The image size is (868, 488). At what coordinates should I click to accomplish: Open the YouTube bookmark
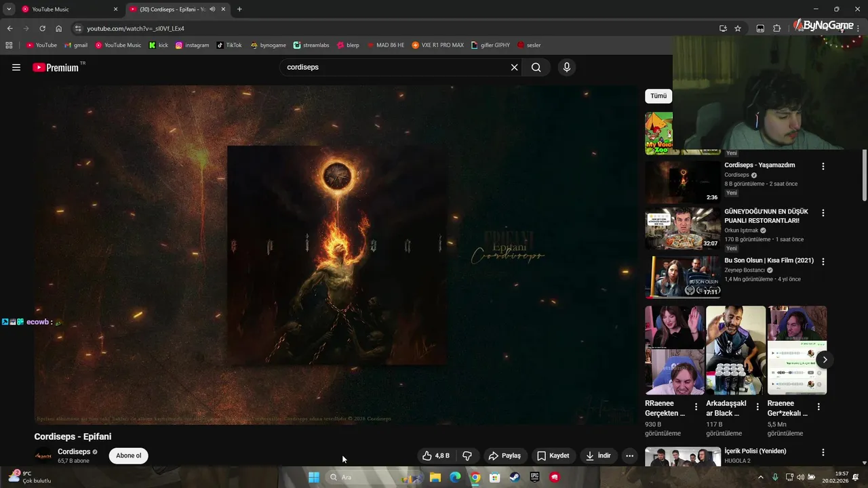tap(41, 45)
